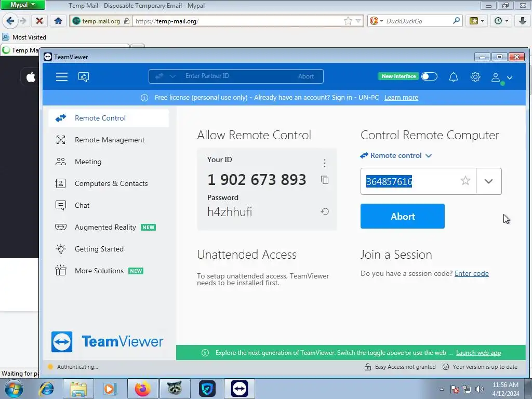Open the raccoon Mypal taskbar icon
This screenshot has width=532, height=399.
click(175, 389)
